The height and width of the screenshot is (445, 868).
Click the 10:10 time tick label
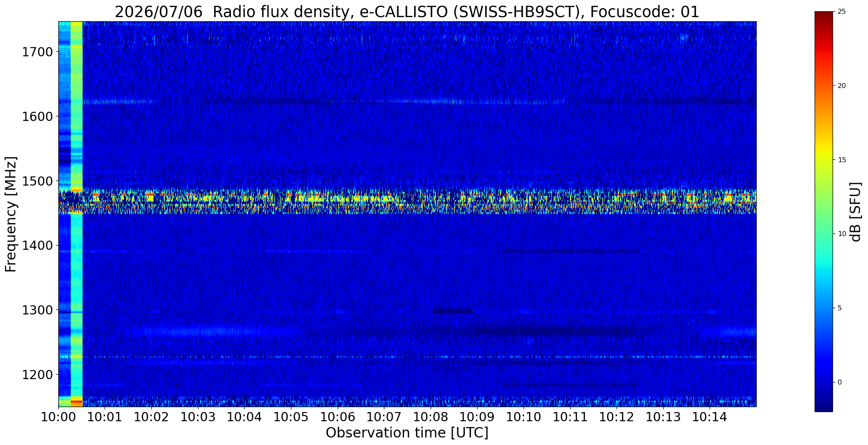pos(524,417)
